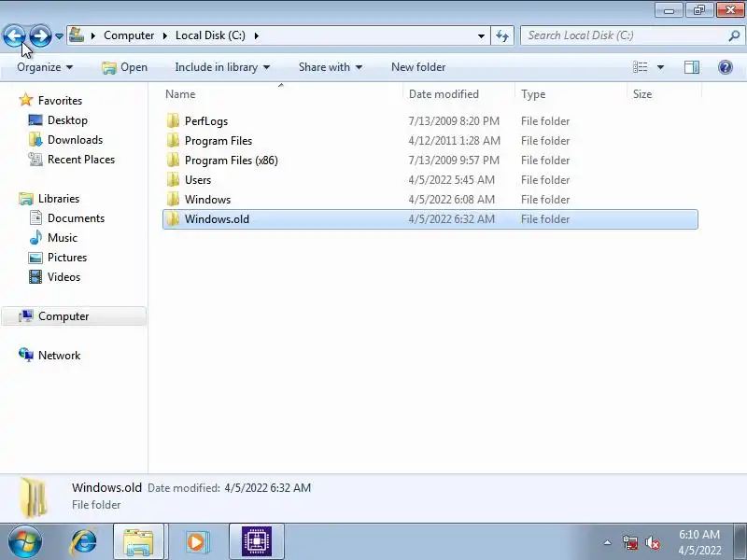Open the Share with menu
This screenshot has width=747, height=560.
click(331, 67)
